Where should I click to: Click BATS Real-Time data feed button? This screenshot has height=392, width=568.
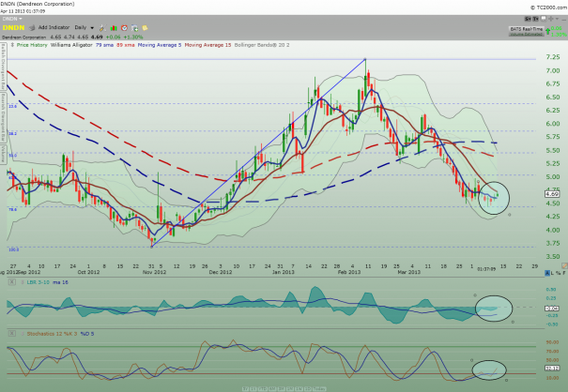coord(527,29)
